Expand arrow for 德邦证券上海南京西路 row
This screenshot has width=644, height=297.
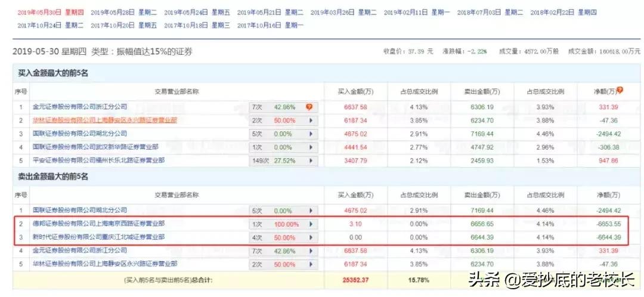coord(311,224)
